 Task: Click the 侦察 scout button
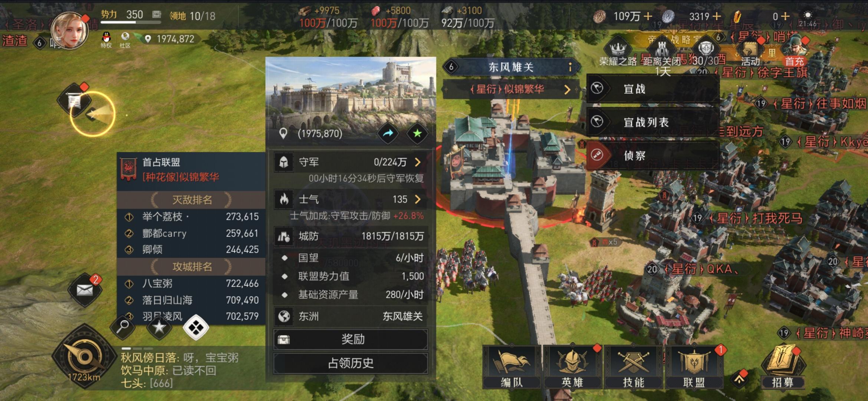tap(653, 155)
